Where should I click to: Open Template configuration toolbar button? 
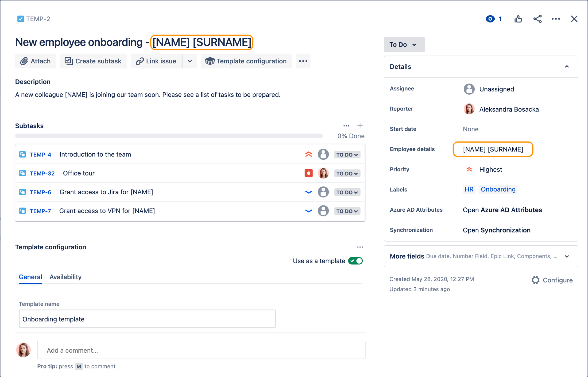pyautogui.click(x=246, y=61)
